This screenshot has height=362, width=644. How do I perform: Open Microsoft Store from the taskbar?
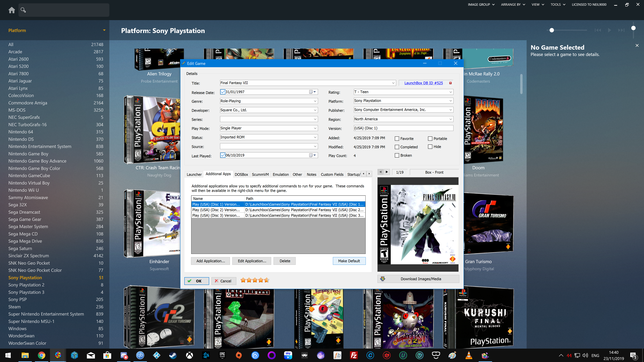[107, 355]
